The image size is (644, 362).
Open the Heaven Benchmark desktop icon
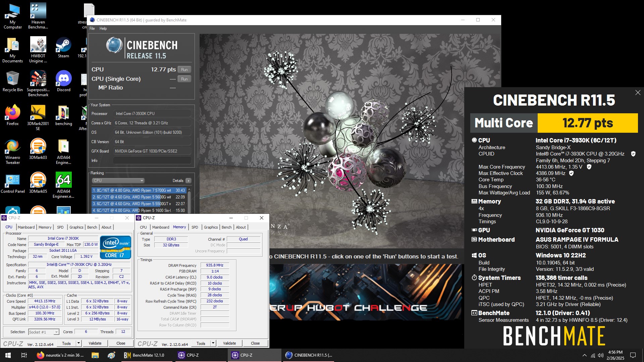coord(38,16)
